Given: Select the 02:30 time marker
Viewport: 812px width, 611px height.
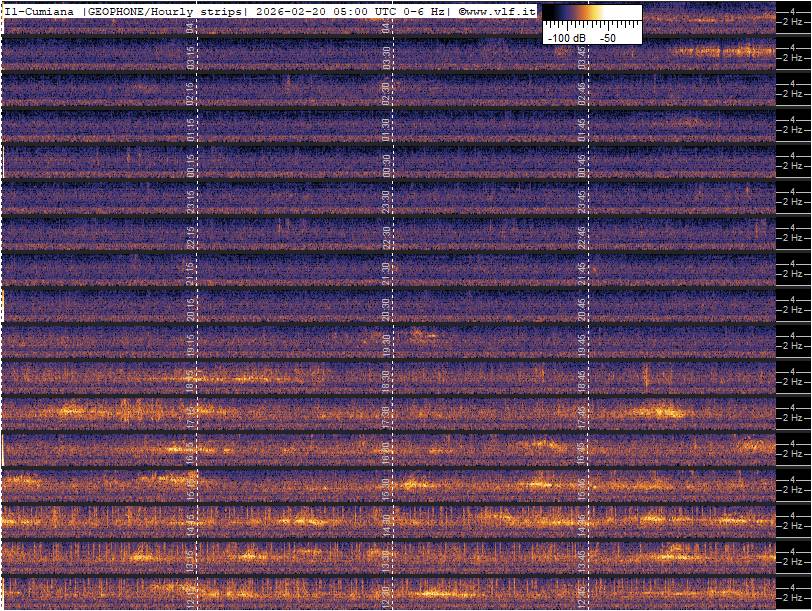Looking at the screenshot, I should pos(387,93).
